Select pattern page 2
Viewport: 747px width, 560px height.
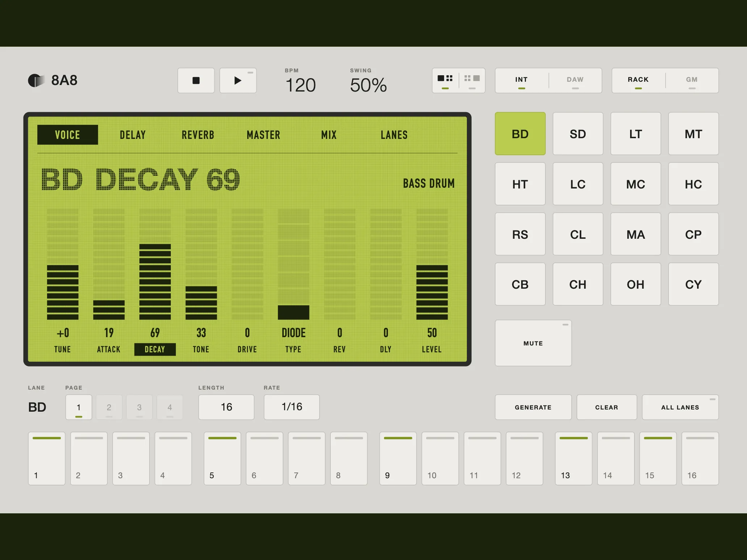109,407
